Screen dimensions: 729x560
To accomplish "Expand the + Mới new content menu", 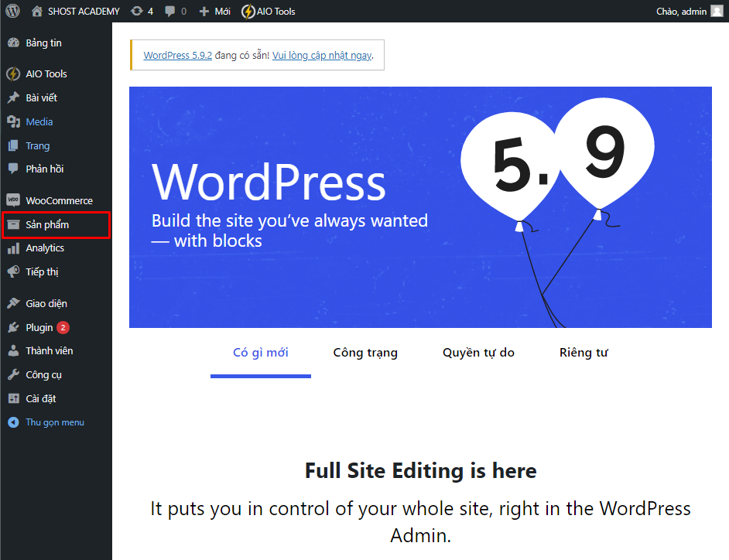I will (215, 11).
